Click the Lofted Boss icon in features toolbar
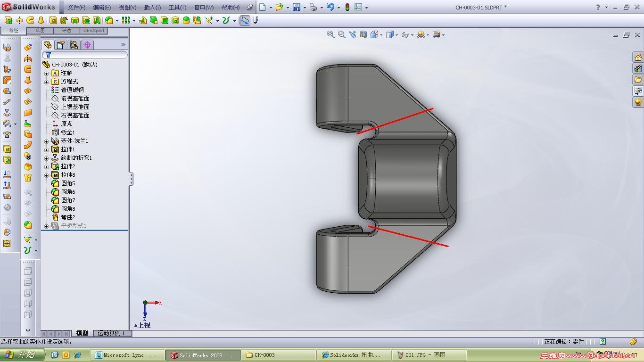The height and width of the screenshot is (362, 644). point(41,20)
